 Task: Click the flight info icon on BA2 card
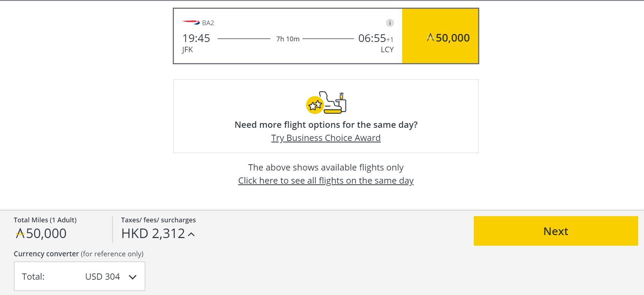(x=390, y=23)
